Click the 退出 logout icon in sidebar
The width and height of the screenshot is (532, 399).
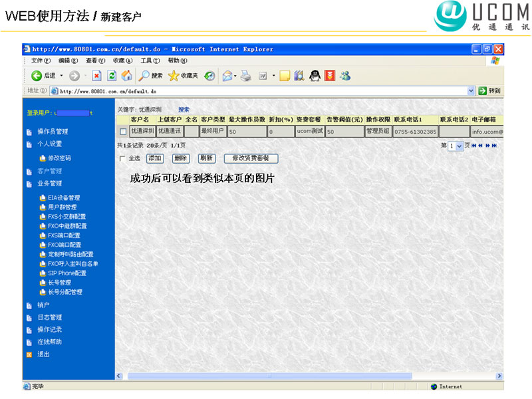[x=29, y=354]
